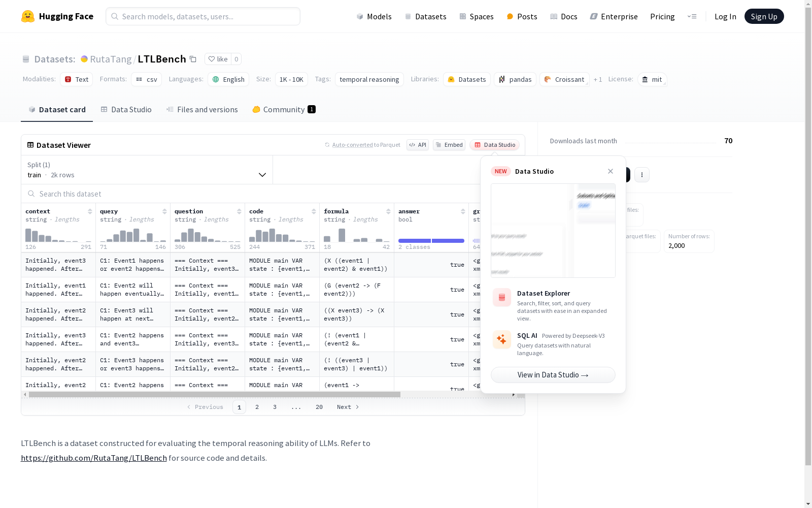Image resolution: width=812 pixels, height=508 pixels.
Task: Click the Hugging Face logo icon
Action: [28, 16]
